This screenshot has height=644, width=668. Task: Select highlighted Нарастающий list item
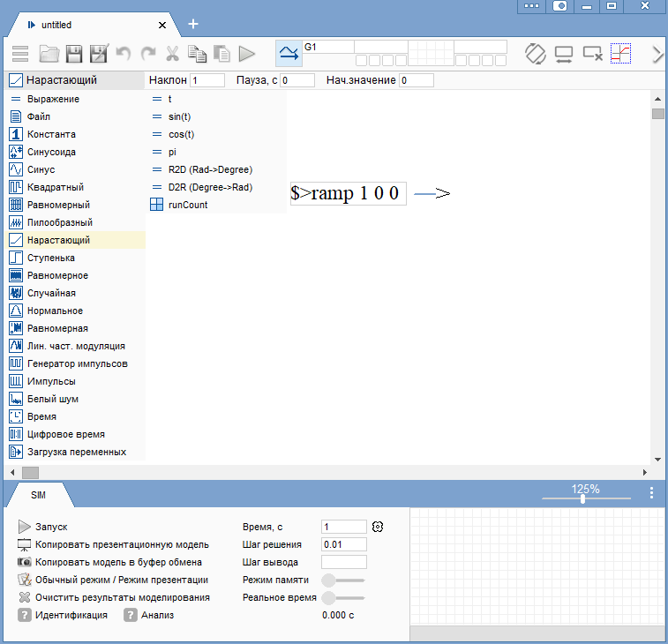(77, 240)
